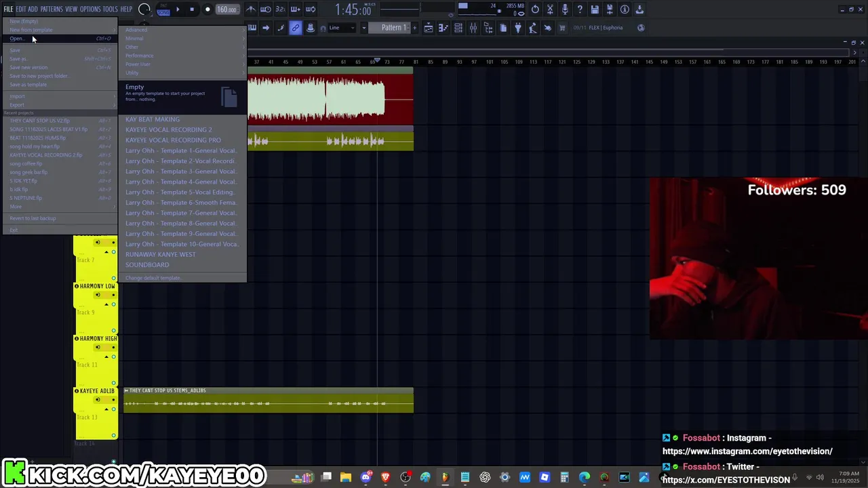Toggle wait for input before recording
Screen dimensions: 868x488
tap(266, 9)
